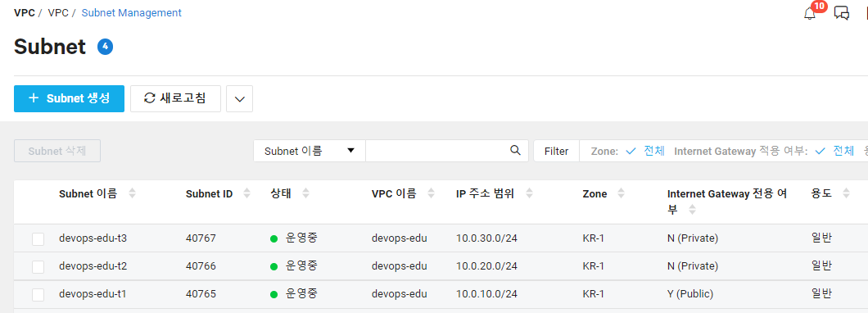The width and height of the screenshot is (868, 313).
Task: Go to Subnet Management breadcrumb
Action: tap(132, 13)
